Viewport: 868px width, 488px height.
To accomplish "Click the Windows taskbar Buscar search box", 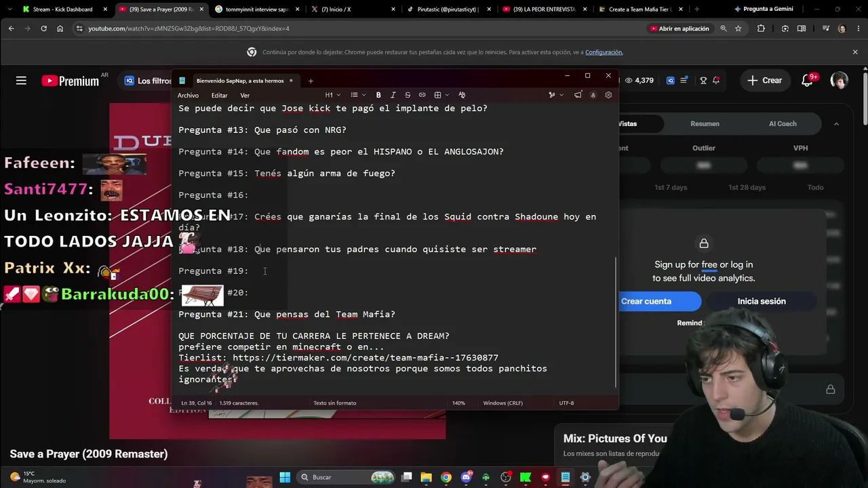I will pyautogui.click(x=347, y=477).
